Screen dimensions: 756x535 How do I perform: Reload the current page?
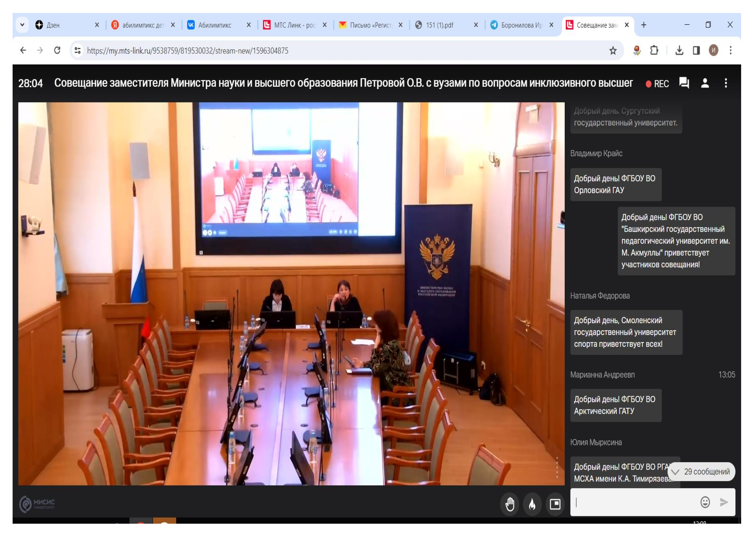coord(57,51)
